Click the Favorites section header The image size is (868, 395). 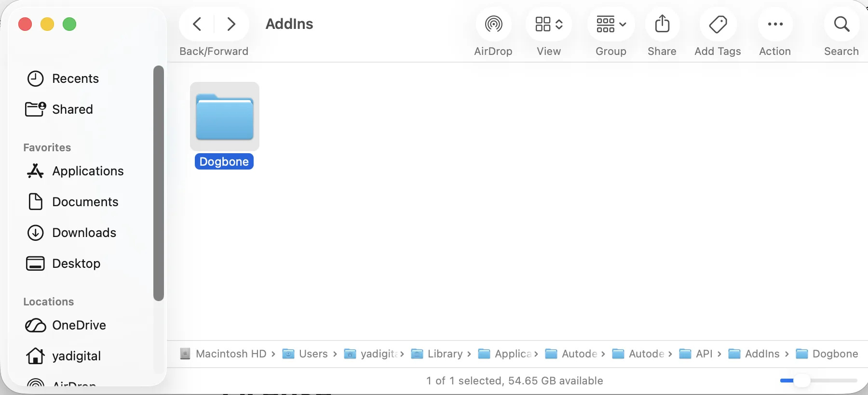(x=47, y=147)
